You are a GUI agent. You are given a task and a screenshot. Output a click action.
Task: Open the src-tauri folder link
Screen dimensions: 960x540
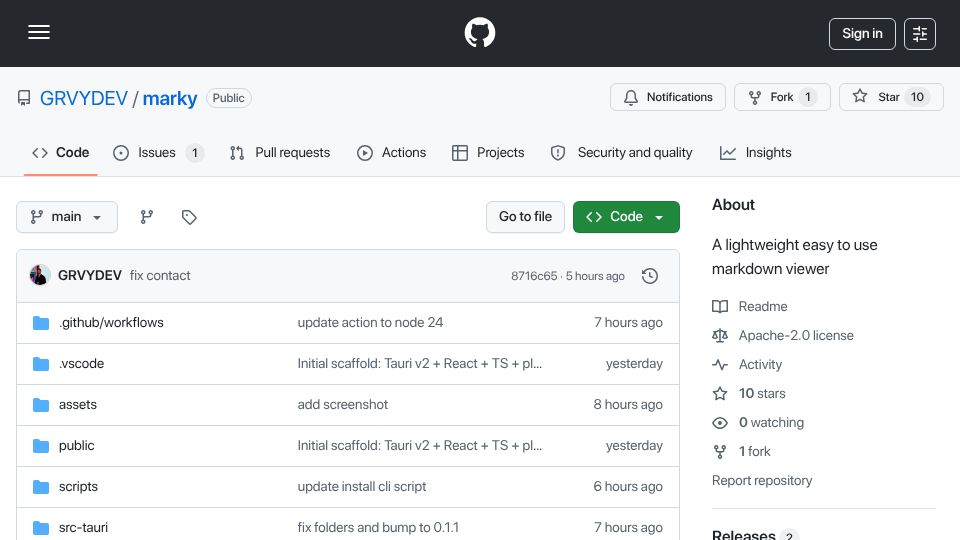[83, 527]
